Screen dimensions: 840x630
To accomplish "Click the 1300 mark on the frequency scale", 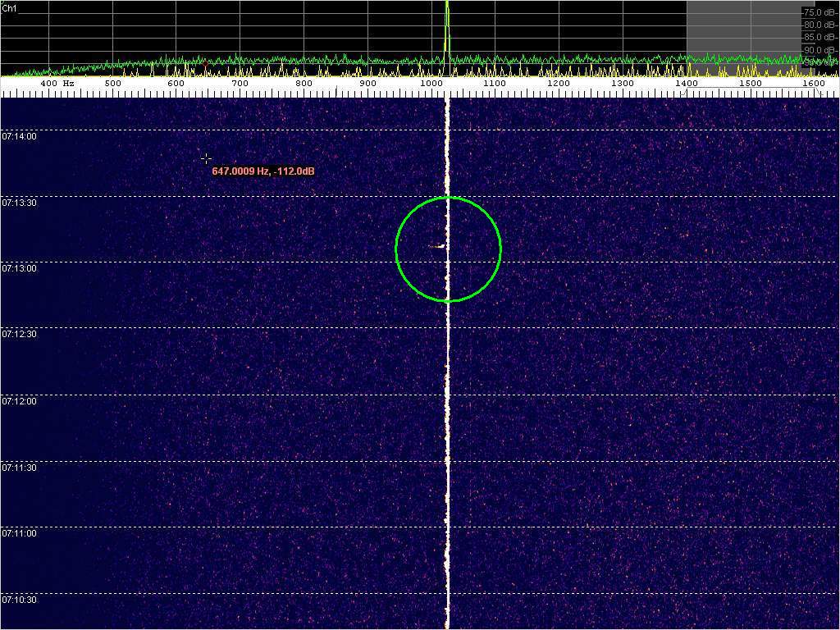I will [x=623, y=84].
